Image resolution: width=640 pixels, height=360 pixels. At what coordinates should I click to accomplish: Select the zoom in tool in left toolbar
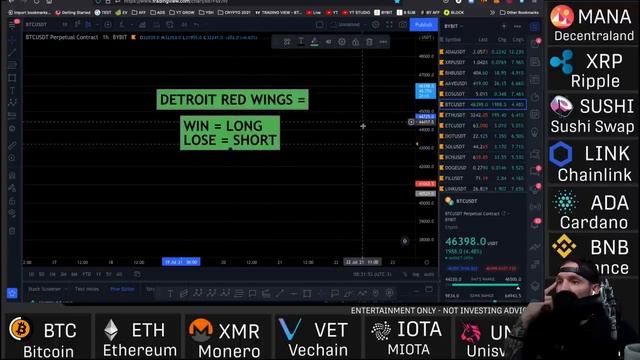point(12,158)
